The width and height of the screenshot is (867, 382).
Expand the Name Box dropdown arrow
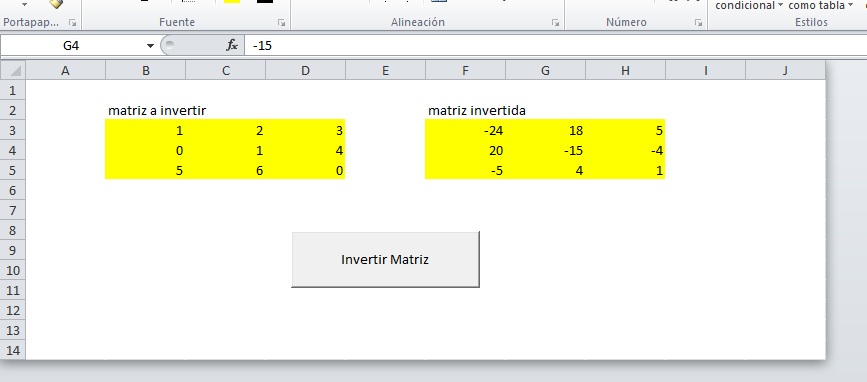tap(150, 46)
